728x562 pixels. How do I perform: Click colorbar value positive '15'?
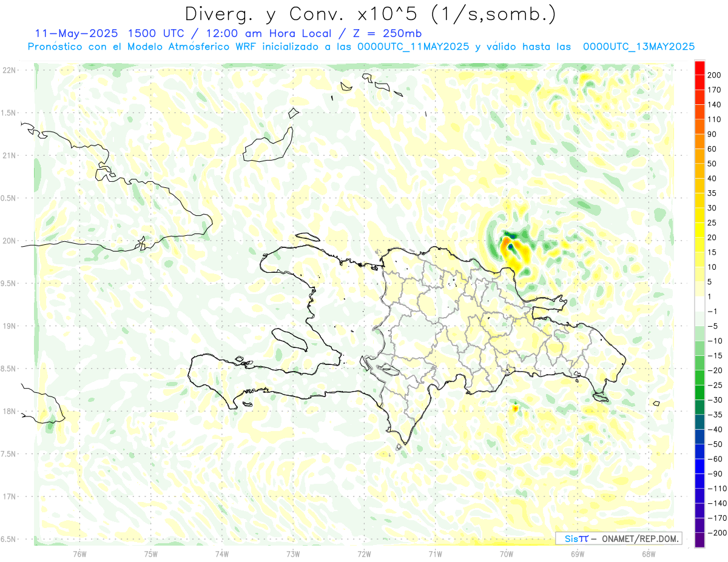point(713,252)
